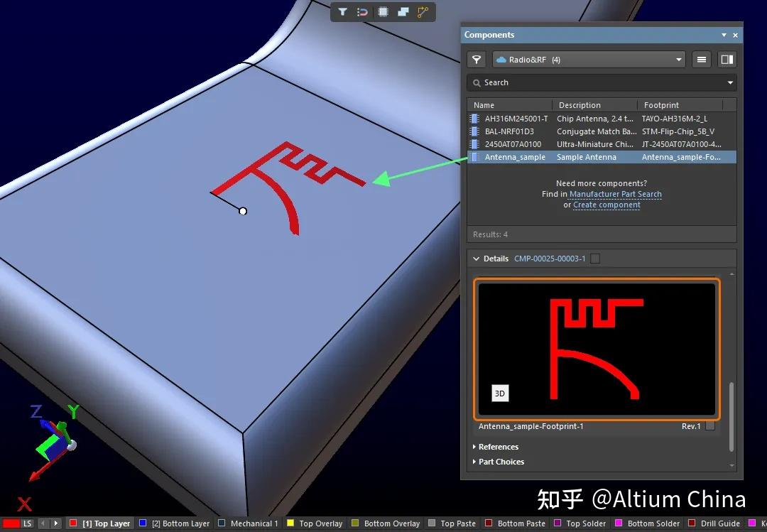The image size is (767, 532).
Task: Tick the checkbox beside CMP-00025-00003-1
Action: 595,259
